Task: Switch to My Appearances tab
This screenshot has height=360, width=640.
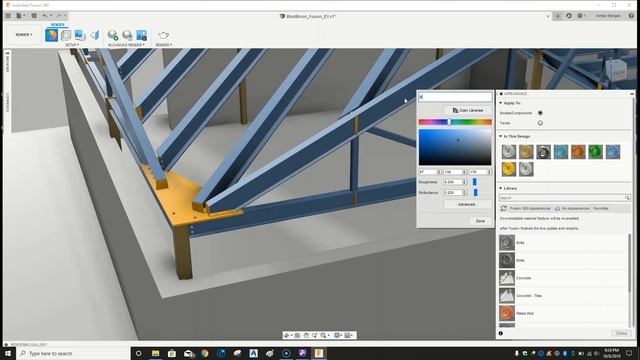Action: 571,209
